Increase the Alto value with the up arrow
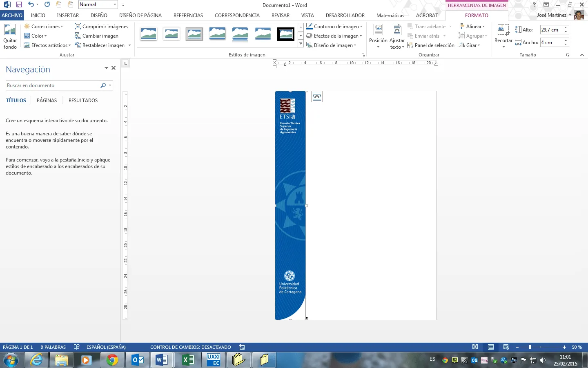Image resolution: width=588 pixels, height=368 pixels. pos(566,28)
